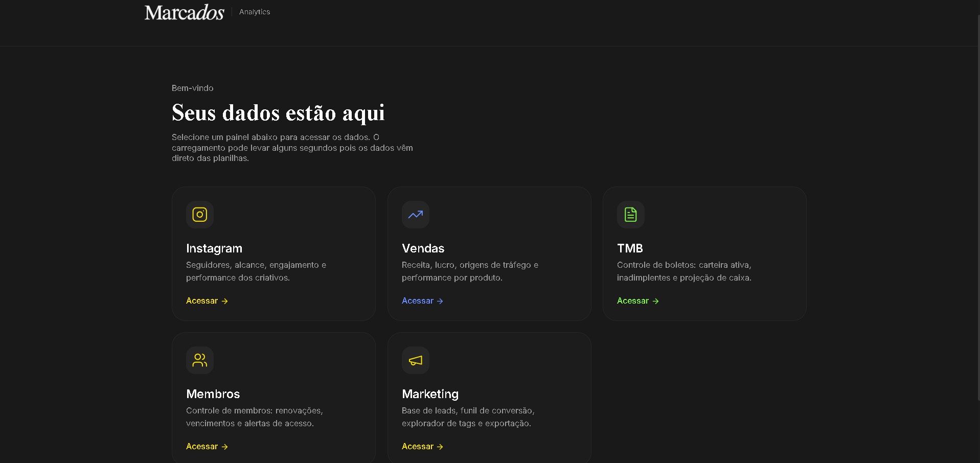This screenshot has height=463, width=980.
Task: Click the Marketing megaphone icon
Action: [416, 360]
